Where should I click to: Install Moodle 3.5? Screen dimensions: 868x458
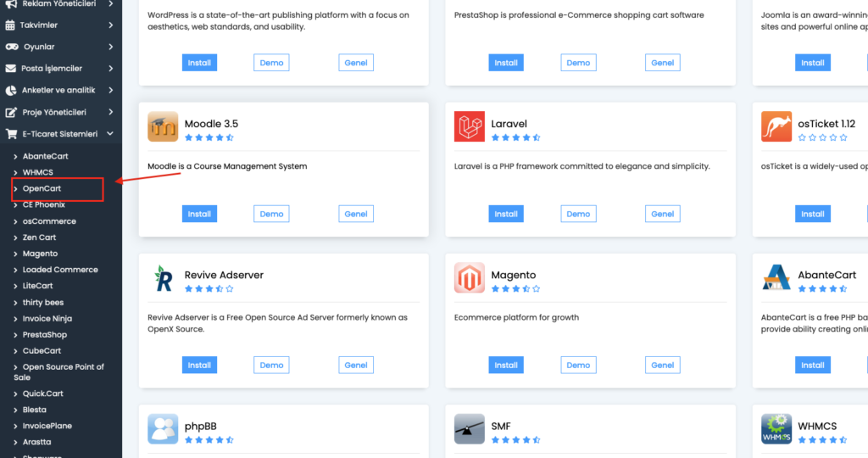click(199, 214)
